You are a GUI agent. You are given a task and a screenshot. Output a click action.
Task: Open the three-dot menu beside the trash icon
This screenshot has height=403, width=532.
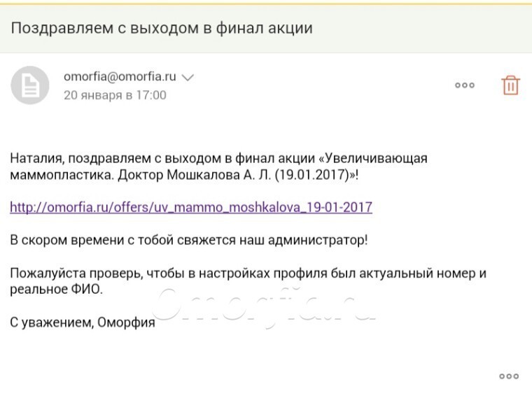pyautogui.click(x=465, y=85)
